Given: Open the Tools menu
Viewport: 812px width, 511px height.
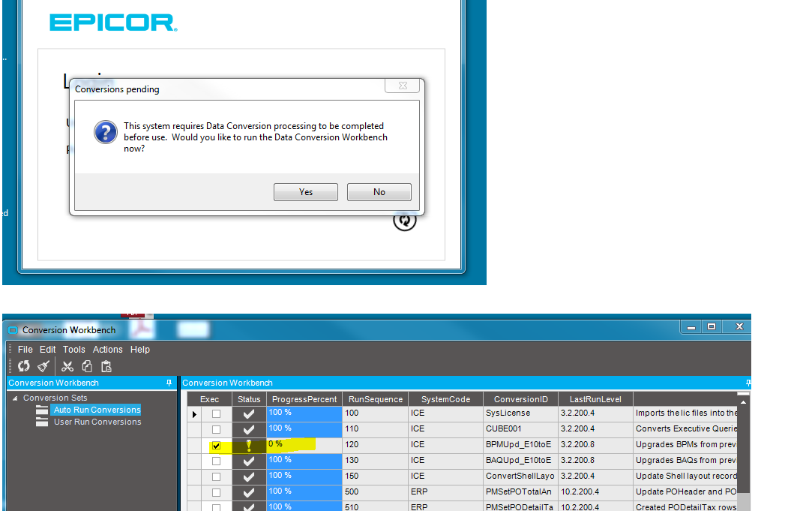Looking at the screenshot, I should coord(74,350).
